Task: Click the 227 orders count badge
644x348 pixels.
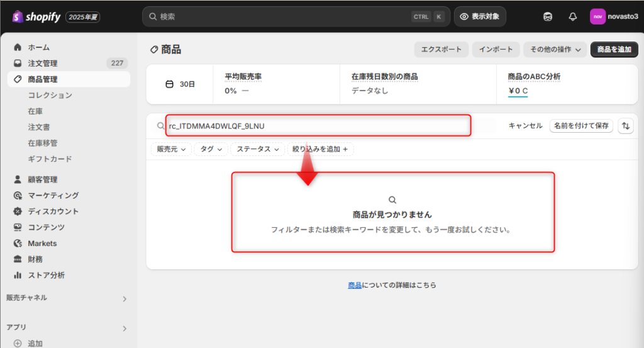Action: [117, 64]
